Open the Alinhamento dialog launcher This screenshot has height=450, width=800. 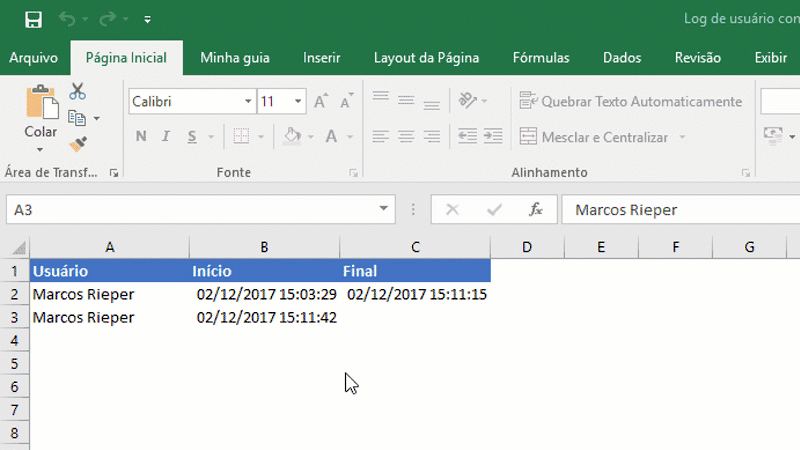pos(746,173)
